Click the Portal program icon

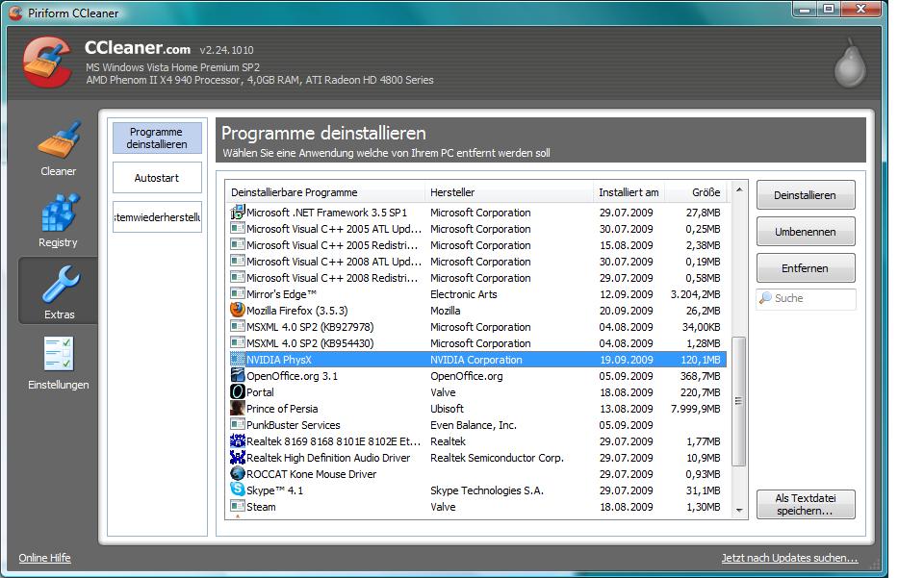(238, 391)
